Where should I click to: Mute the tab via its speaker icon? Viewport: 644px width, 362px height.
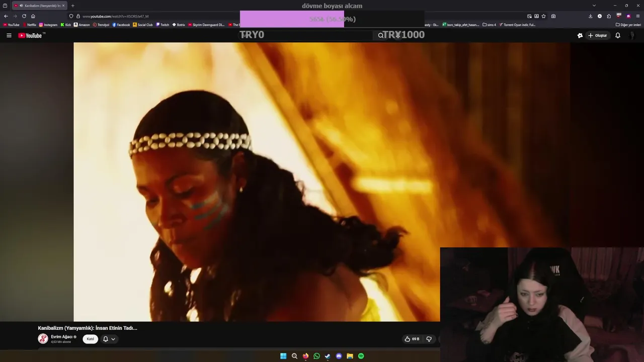21,6
